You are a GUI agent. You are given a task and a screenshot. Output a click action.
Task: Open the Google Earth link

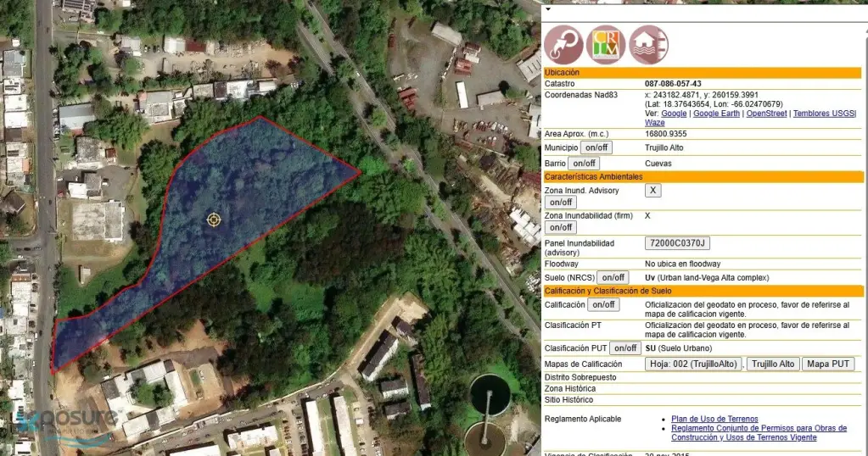717,114
